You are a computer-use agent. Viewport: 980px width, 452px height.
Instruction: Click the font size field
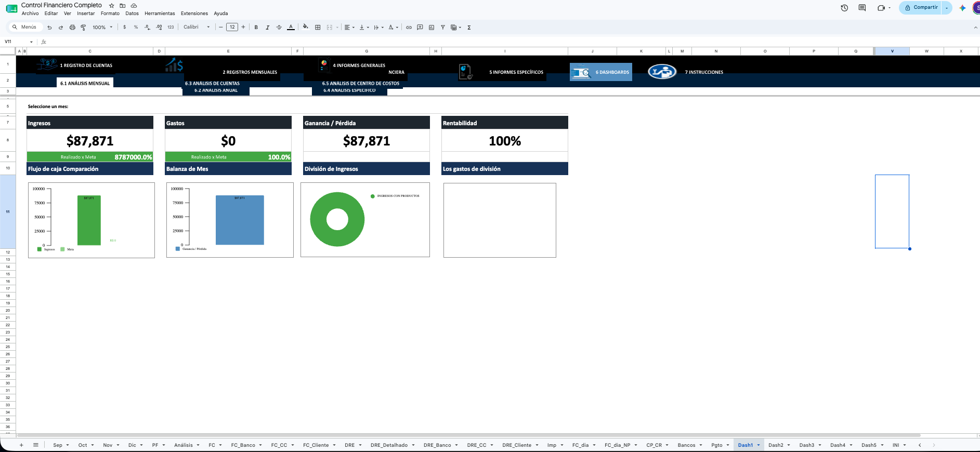pyautogui.click(x=232, y=28)
